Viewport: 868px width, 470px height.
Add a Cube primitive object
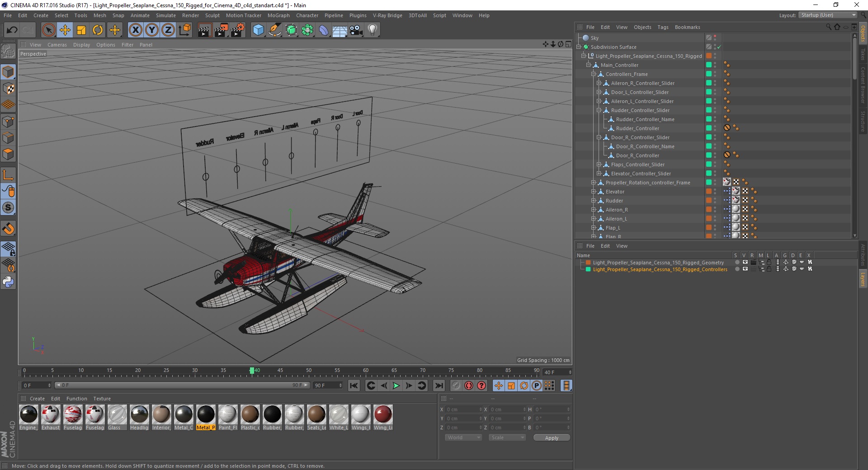click(258, 30)
